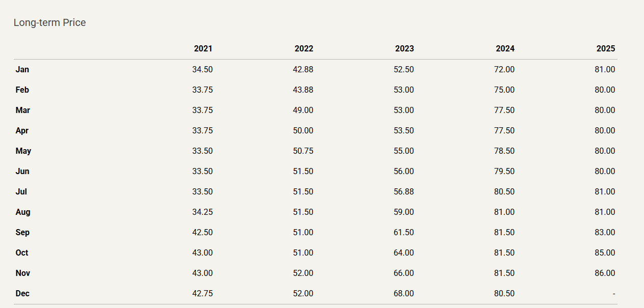
Task: Click the Long-term Price heading
Action: click(49, 22)
